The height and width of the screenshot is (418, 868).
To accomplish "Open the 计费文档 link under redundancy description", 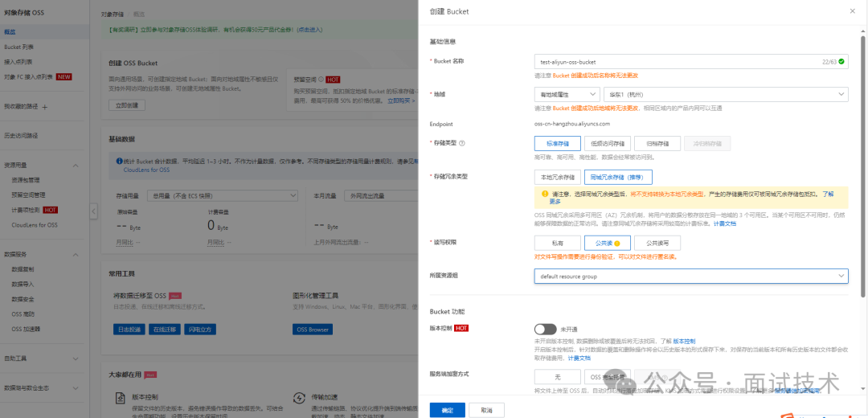I will click(x=725, y=223).
